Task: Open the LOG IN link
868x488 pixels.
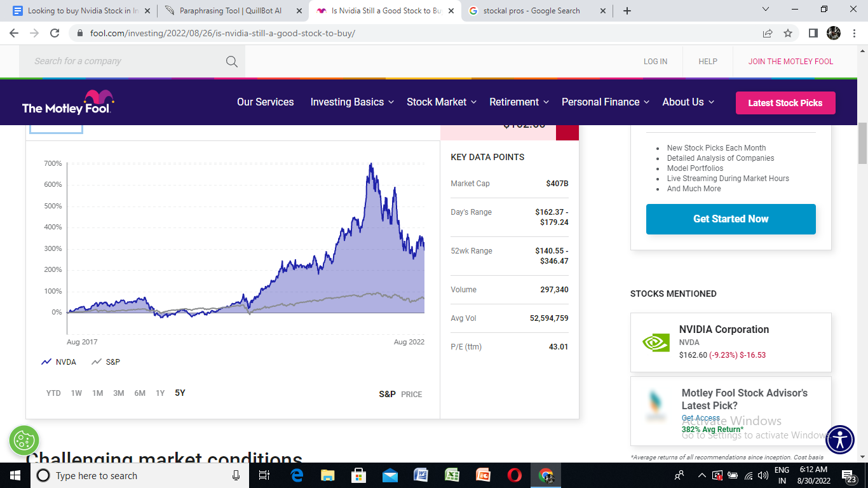Action: (x=655, y=62)
